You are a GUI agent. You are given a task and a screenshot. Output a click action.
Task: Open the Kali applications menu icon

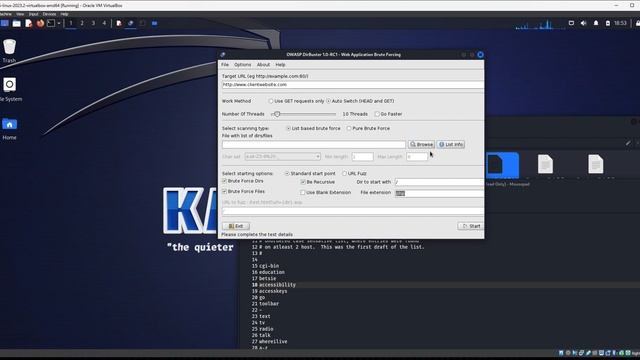[4, 23]
